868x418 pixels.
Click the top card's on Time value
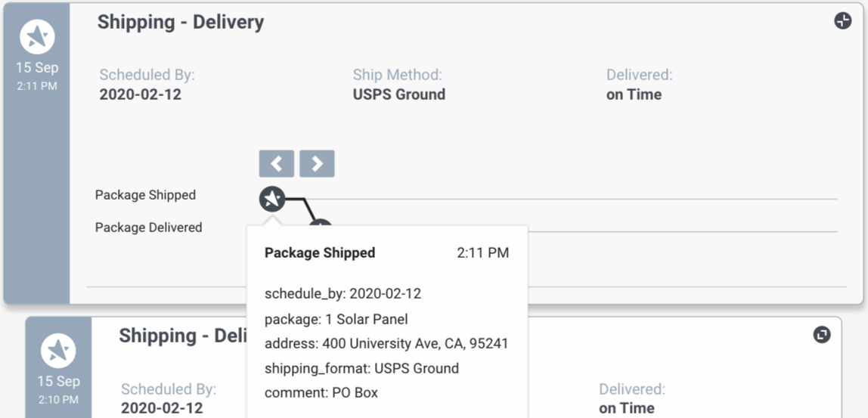click(634, 94)
